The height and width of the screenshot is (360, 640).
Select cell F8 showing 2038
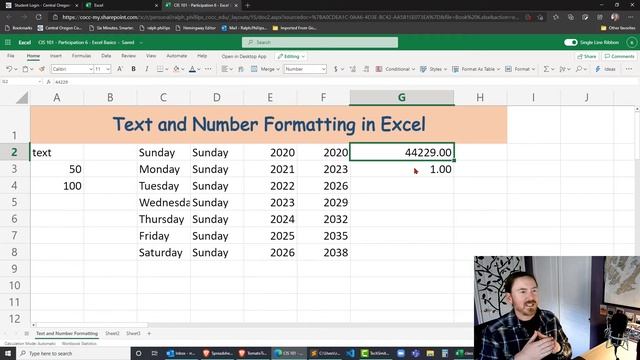click(x=323, y=253)
